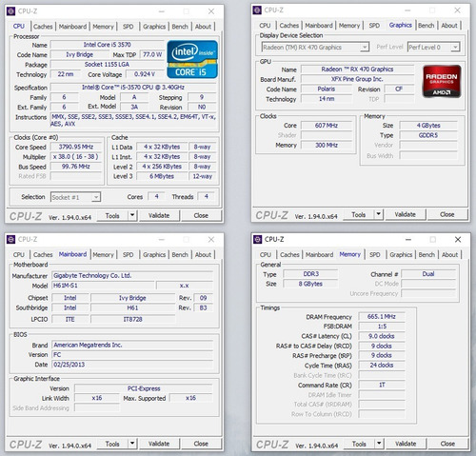Switch to Caches tab in CPU tab window

(x=43, y=27)
